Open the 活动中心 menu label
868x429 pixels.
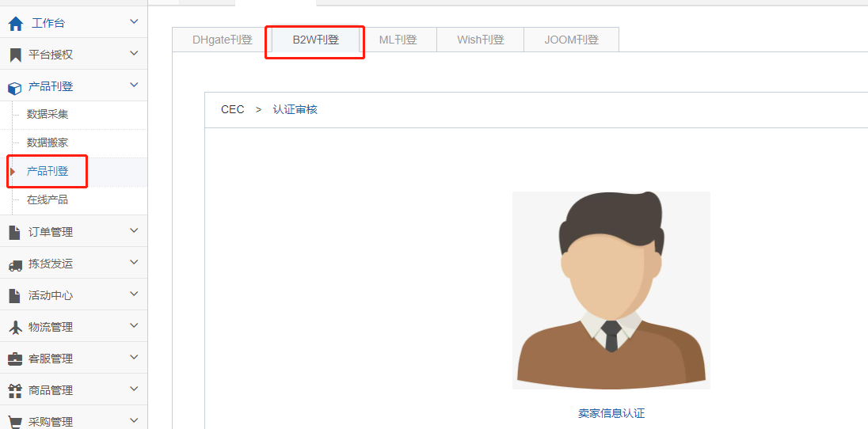point(51,295)
